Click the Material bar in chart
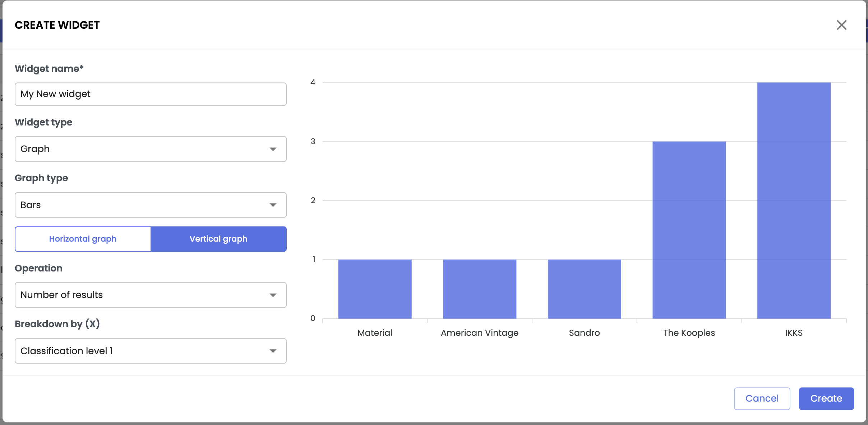Image resolution: width=868 pixels, height=425 pixels. [375, 289]
